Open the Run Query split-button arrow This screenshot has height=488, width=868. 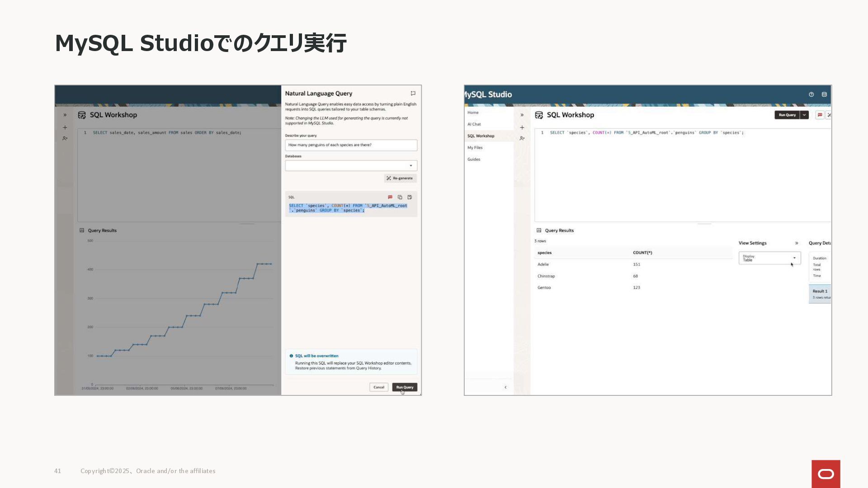coord(804,115)
